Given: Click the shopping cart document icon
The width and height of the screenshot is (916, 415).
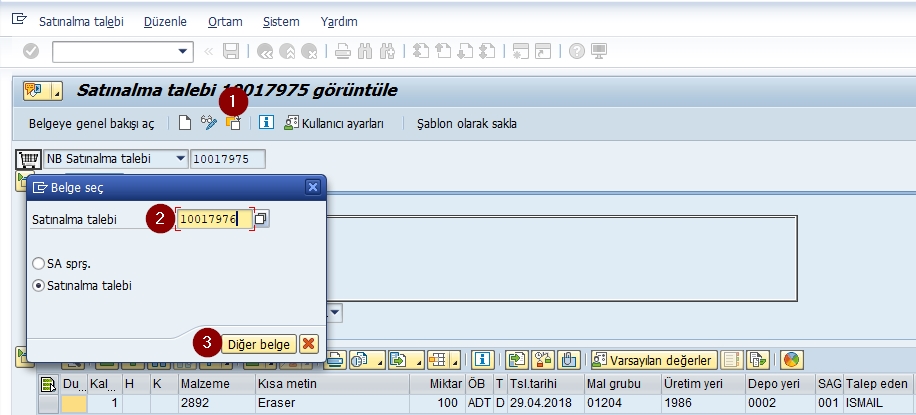Looking at the screenshot, I should pyautogui.click(x=28, y=159).
